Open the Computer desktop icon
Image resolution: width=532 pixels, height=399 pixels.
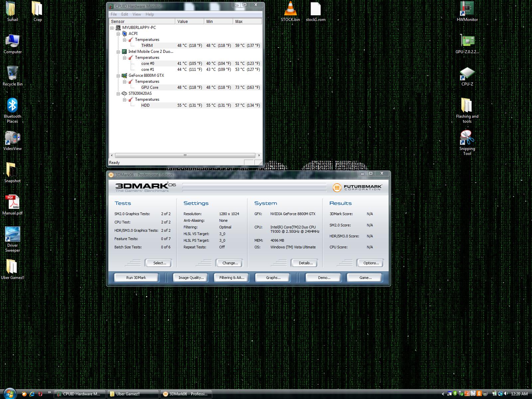13,44
